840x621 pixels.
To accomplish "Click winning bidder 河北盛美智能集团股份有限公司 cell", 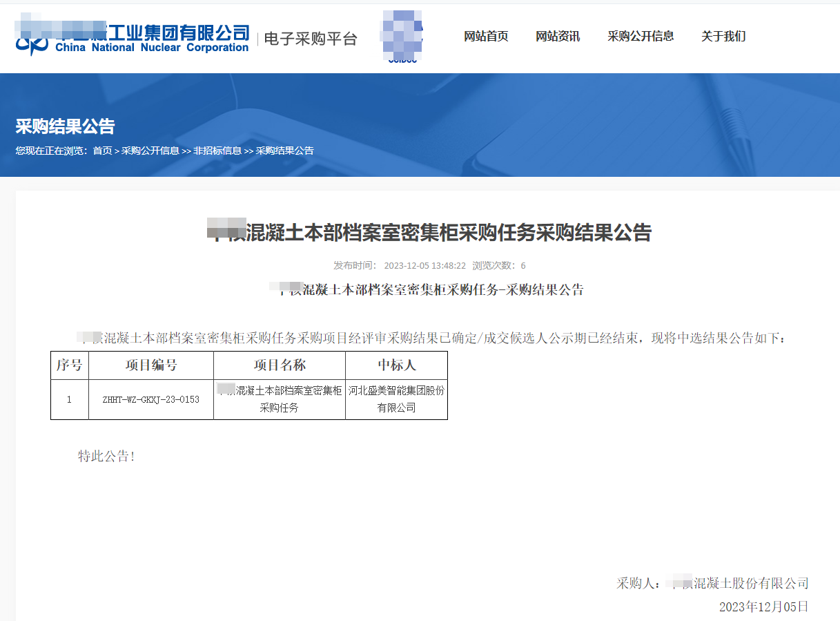I will [x=396, y=399].
